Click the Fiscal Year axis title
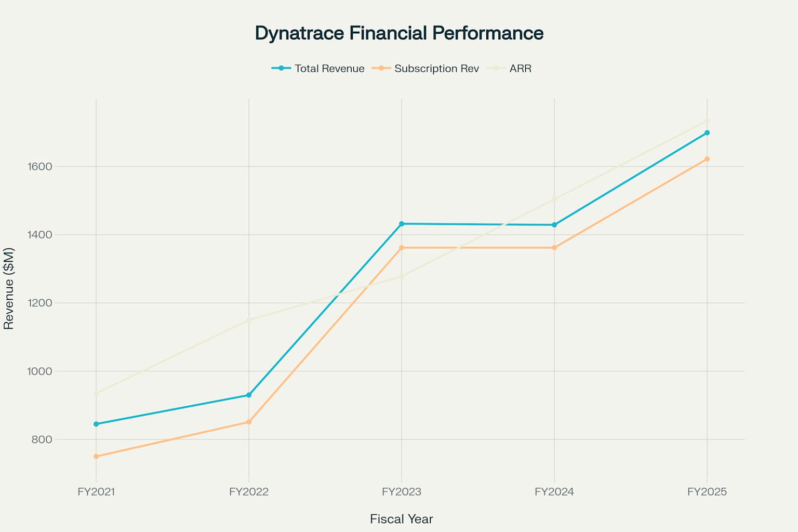This screenshot has height=532, width=798. pyautogui.click(x=402, y=519)
